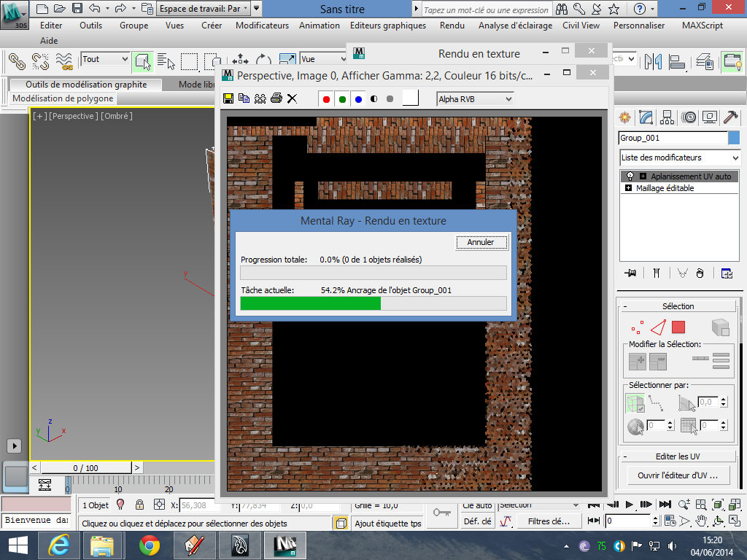Print the rendered image
The image size is (747, 560).
(x=276, y=98)
